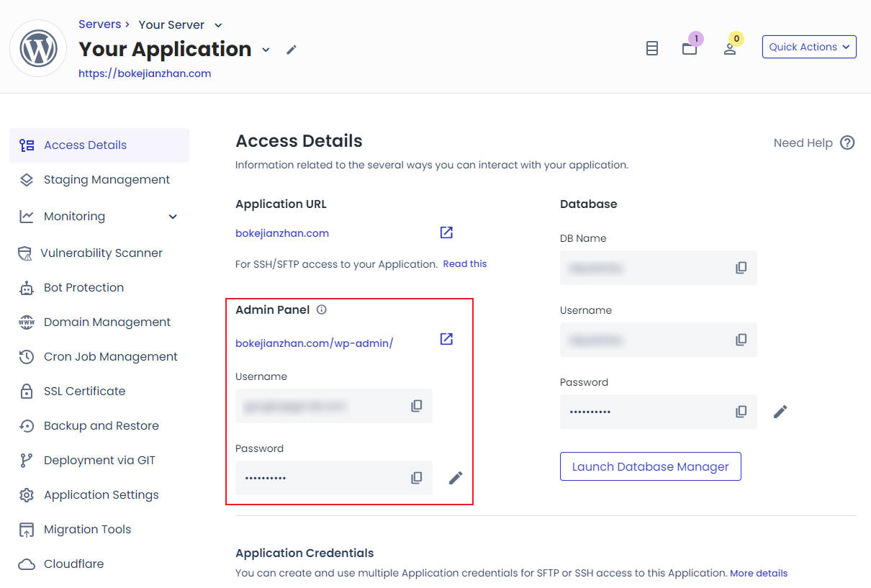
Task: Copy the database username
Action: tap(741, 340)
